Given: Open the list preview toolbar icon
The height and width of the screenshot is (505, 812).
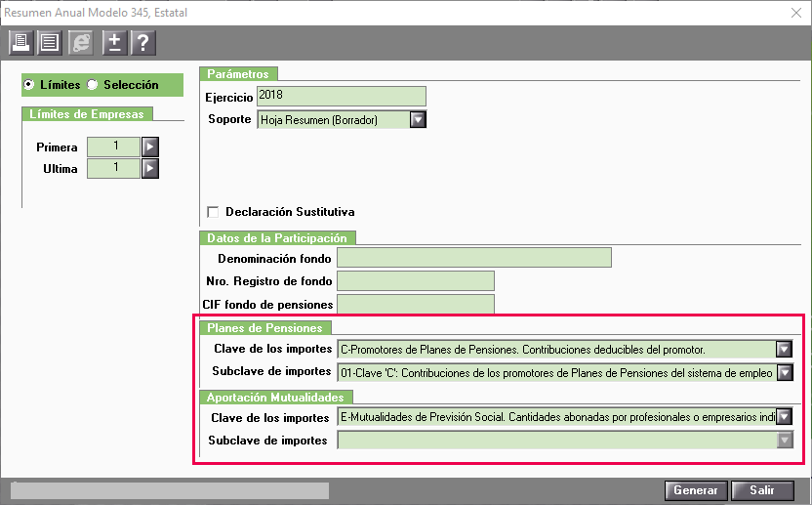Looking at the screenshot, I should click(x=50, y=43).
